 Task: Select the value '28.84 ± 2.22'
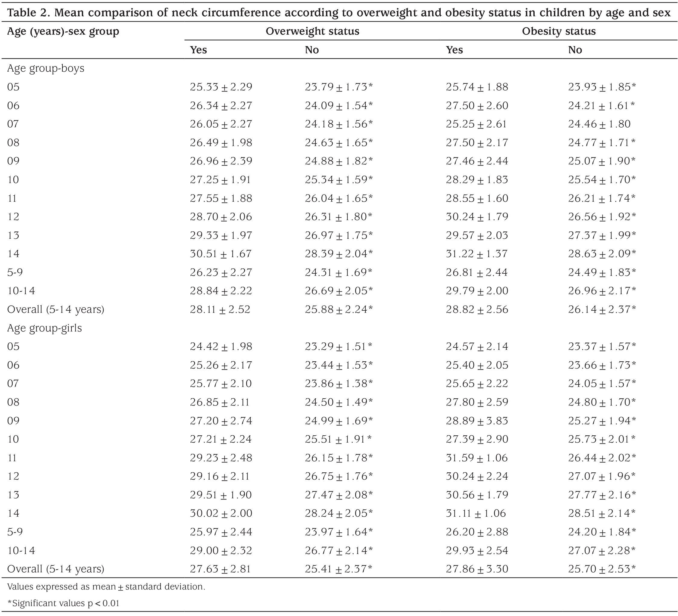pos(221,291)
